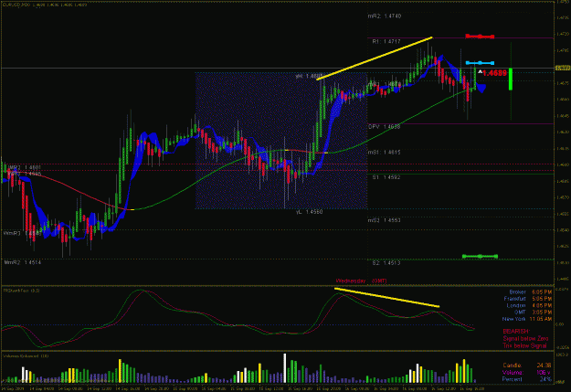
Task: Click the Signal below Zero text
Action: pos(525,339)
